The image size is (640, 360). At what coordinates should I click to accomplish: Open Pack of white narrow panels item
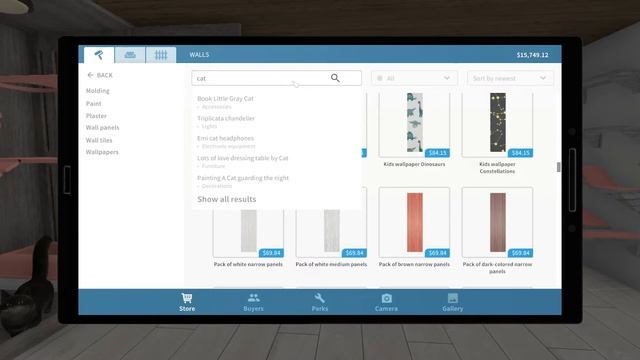(x=248, y=233)
